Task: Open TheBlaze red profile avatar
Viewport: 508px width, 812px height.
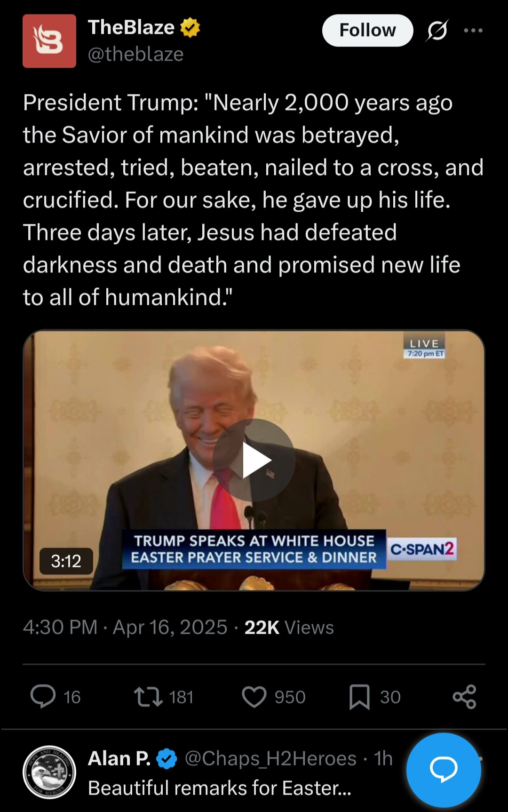Action: point(49,41)
